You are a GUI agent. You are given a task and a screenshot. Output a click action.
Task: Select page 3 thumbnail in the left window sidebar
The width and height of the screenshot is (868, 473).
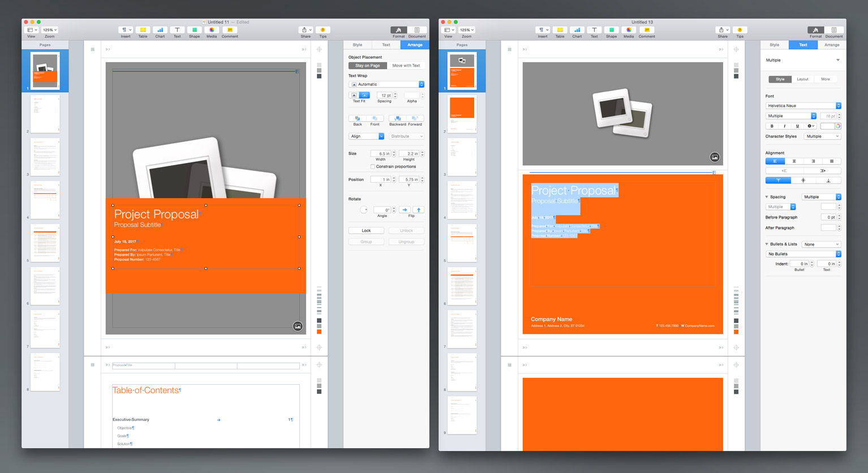click(45, 157)
